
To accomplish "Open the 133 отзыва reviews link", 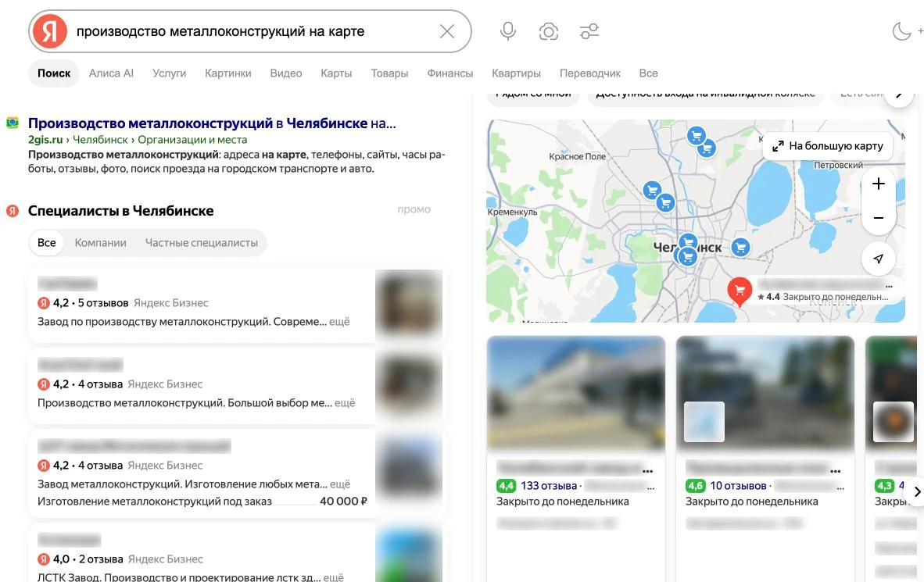I will click(549, 486).
